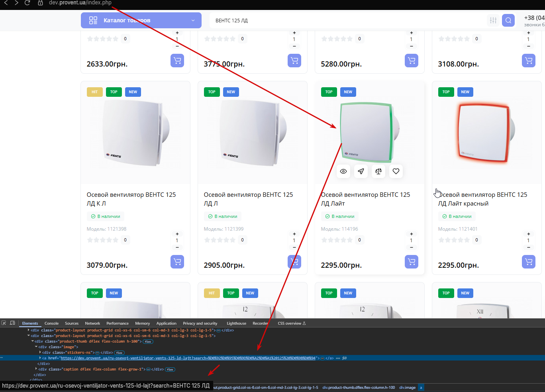The image size is (545, 392).
Task: Open product link Осевой вентилятор ВЕНТС 125 ЛД К Л
Action: click(x=131, y=199)
